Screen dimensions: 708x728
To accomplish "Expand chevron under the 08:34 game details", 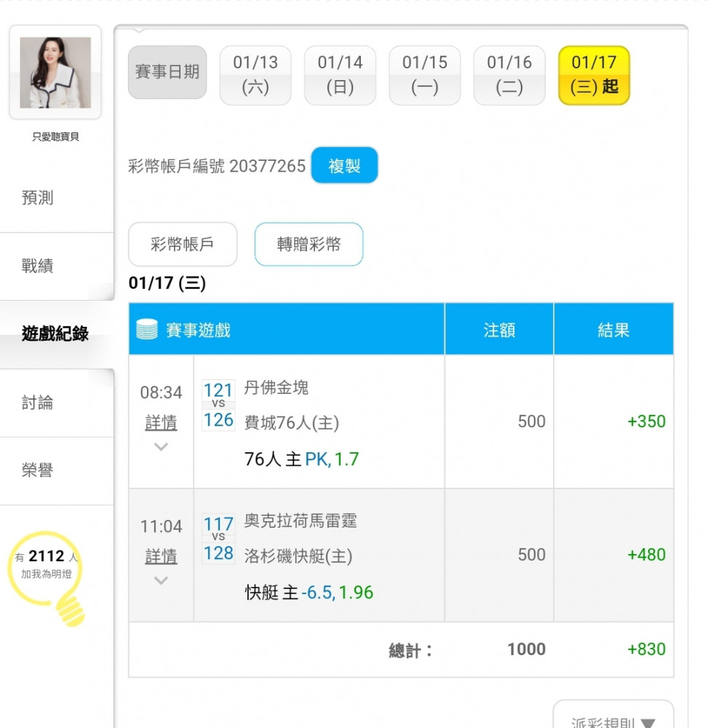I will [x=161, y=447].
